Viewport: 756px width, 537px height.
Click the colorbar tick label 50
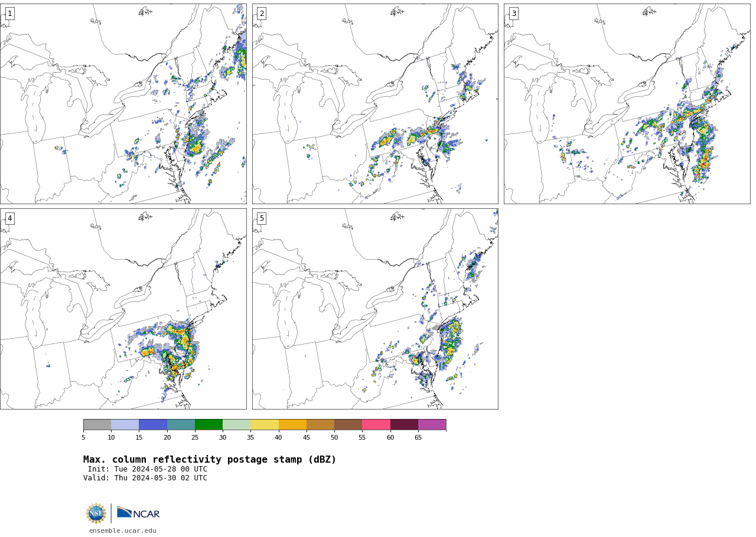[x=334, y=438]
